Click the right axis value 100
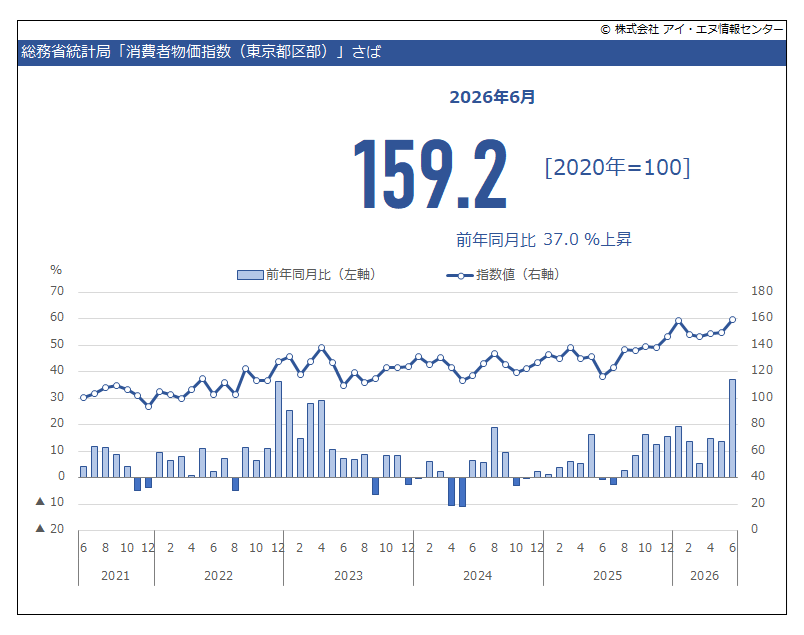The height and width of the screenshot is (635, 804). [x=761, y=396]
